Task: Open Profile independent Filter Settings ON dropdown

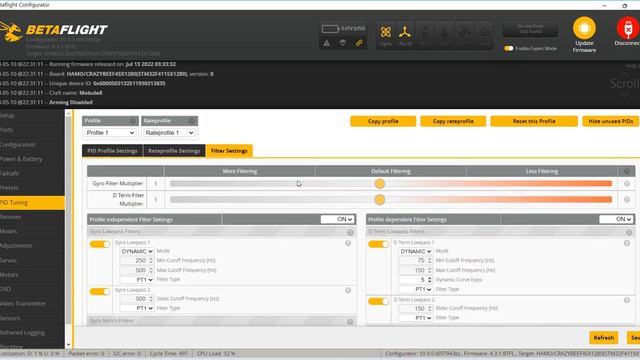Action: point(337,219)
